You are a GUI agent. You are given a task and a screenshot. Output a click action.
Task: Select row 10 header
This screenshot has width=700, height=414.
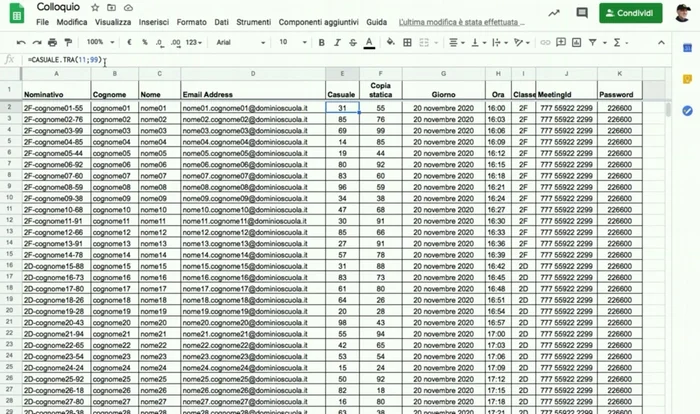10,197
